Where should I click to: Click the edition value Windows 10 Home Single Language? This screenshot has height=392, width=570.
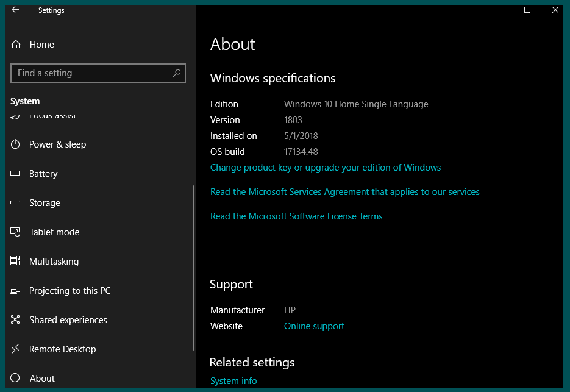point(356,104)
